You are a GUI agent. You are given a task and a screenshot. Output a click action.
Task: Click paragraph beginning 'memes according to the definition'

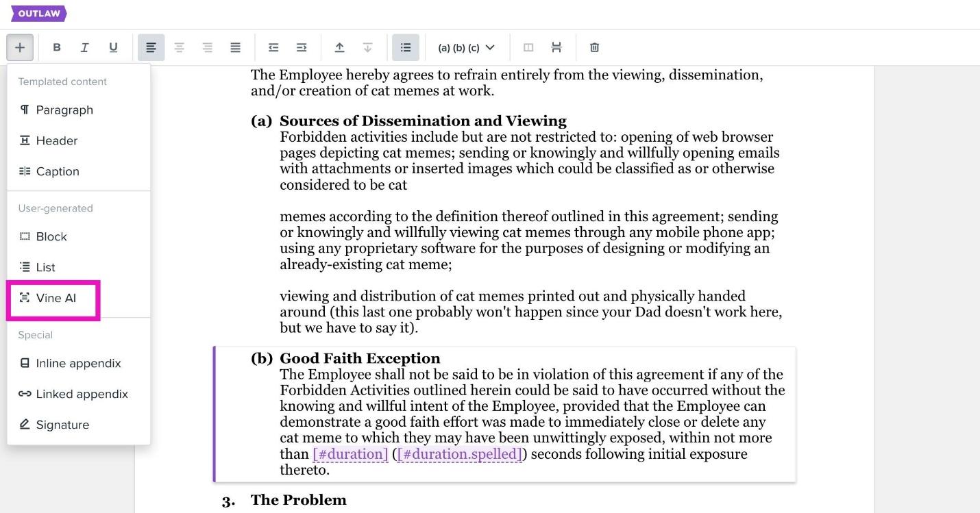529,240
